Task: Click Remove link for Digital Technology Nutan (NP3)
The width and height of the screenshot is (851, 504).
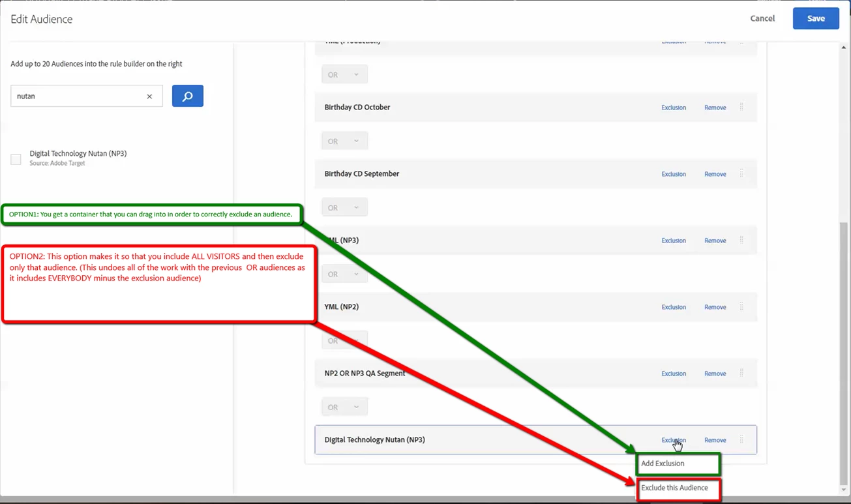Action: click(715, 440)
